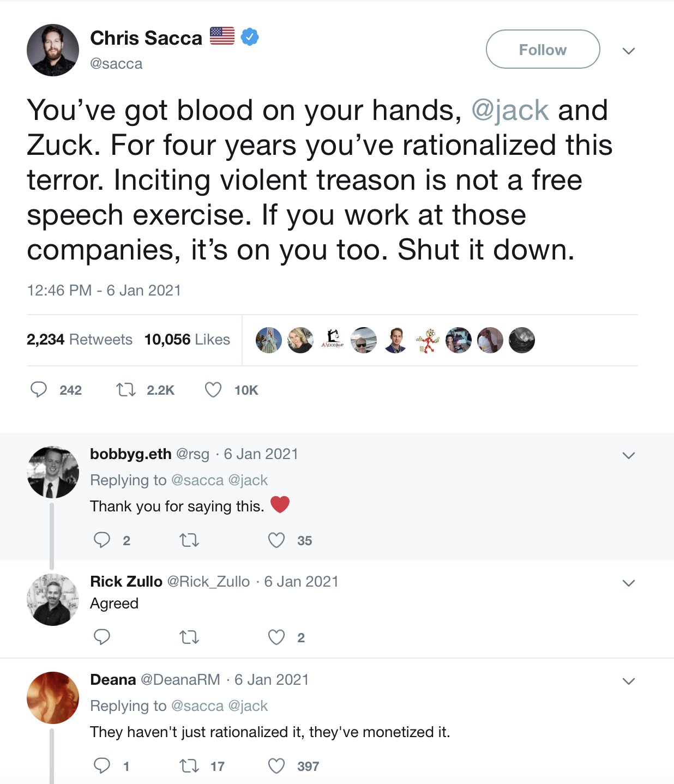
Task: Open the 2,234 Retweets list
Action: 80,340
